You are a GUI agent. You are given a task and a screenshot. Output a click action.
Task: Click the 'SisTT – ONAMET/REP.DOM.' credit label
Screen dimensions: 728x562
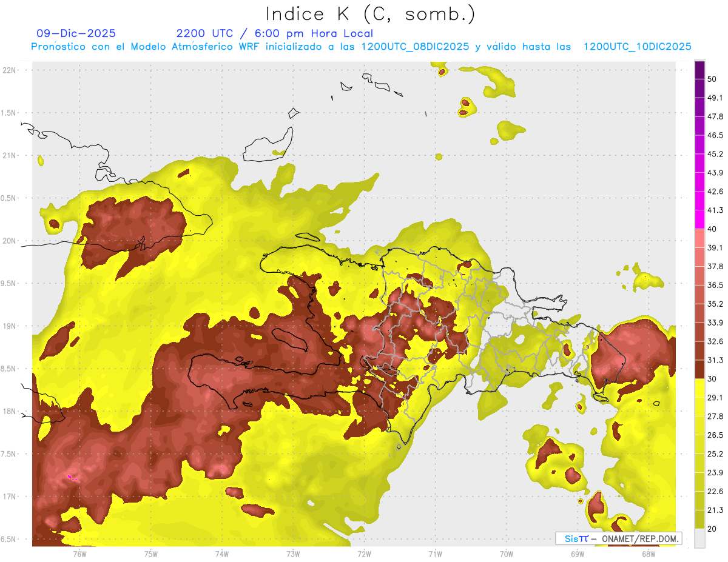pyautogui.click(x=618, y=538)
